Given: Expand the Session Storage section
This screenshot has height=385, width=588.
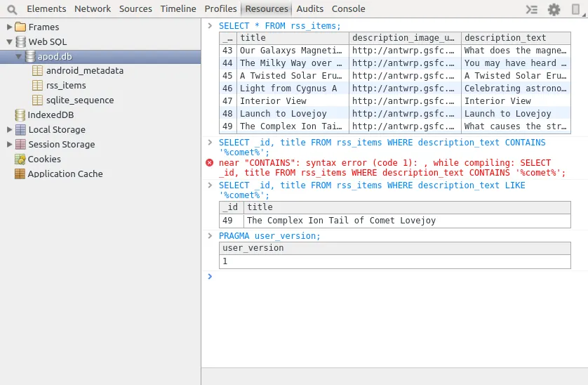Looking at the screenshot, I should (9, 144).
